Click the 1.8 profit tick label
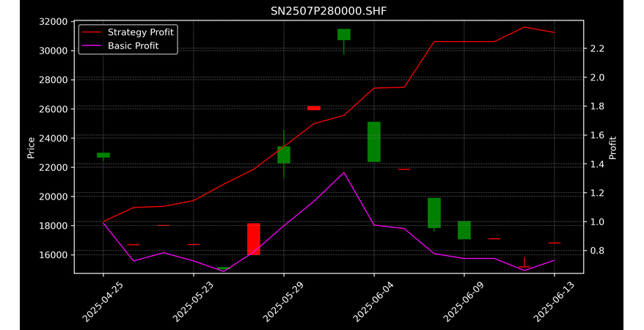Screen dimensions: 644x330 597,106
